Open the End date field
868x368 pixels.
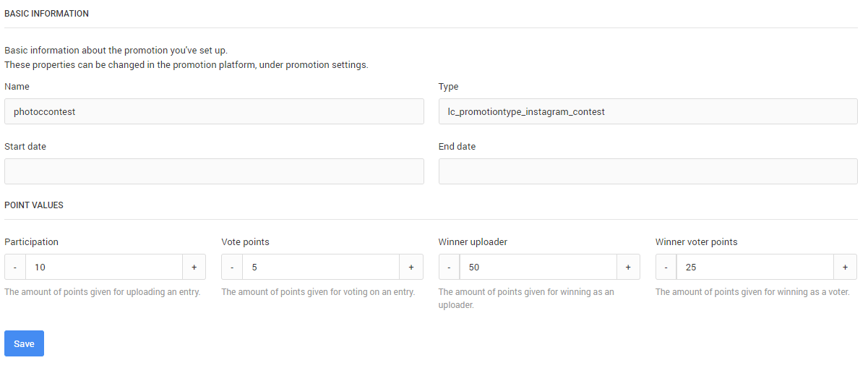coord(648,171)
